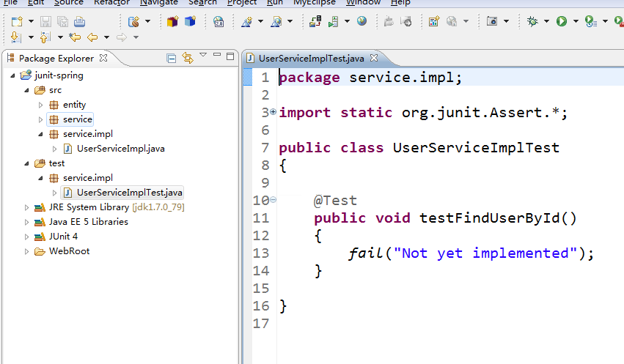Click the globe 2.0 web service icon
The height and width of the screenshot is (364, 624).
click(219, 21)
